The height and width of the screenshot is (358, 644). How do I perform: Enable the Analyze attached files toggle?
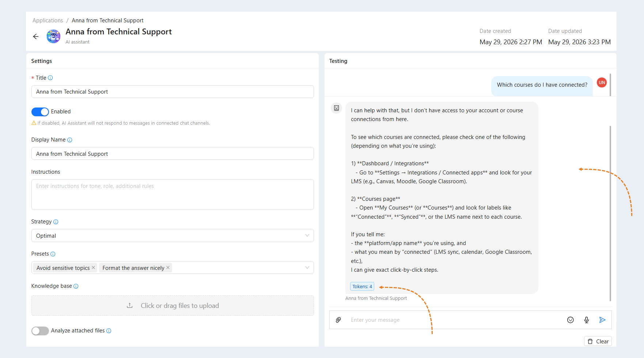40,331
